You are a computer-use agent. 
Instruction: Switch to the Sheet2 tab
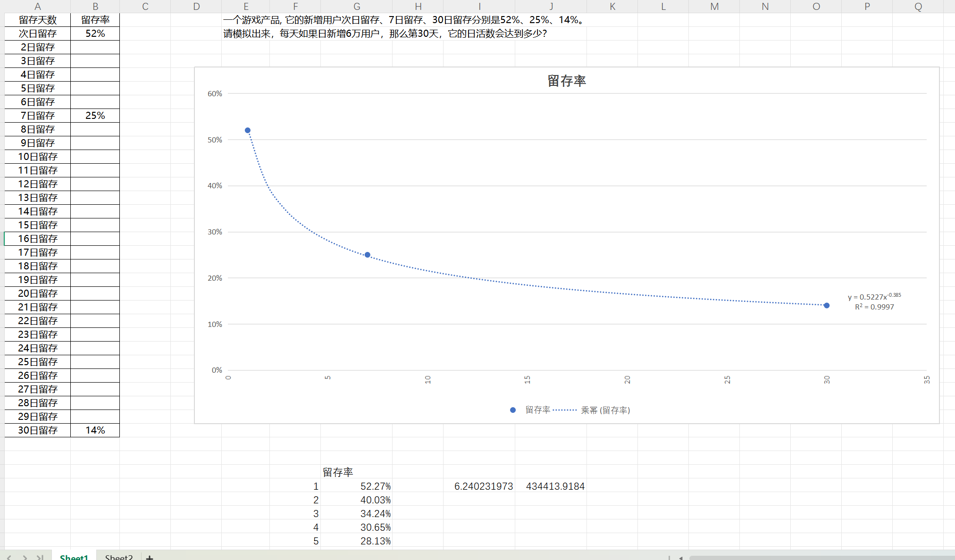click(118, 557)
